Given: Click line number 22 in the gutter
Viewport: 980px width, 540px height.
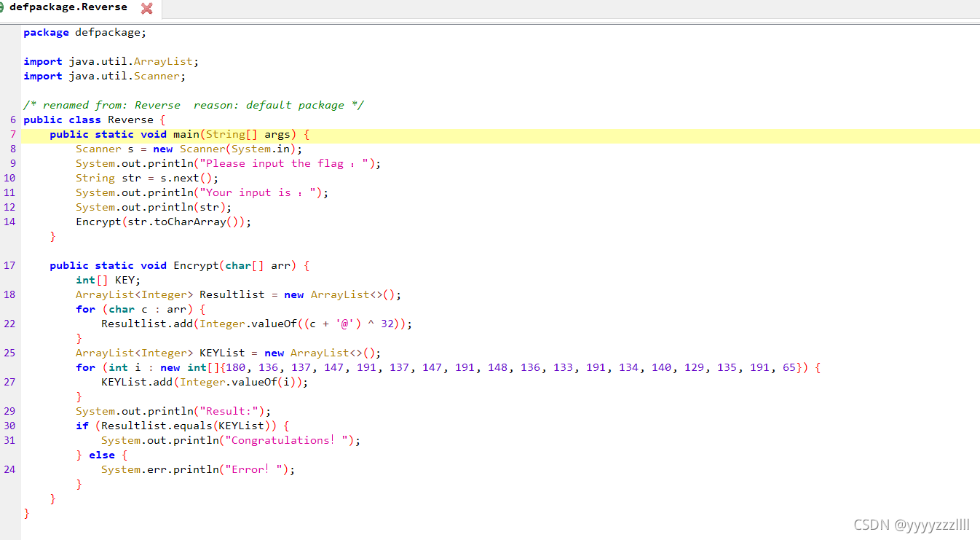Looking at the screenshot, I should tap(9, 324).
